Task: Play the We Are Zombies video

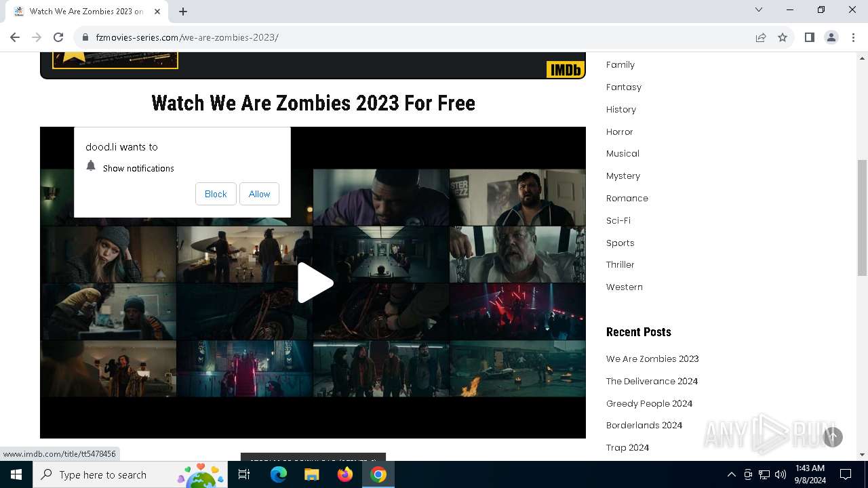Action: pyautogui.click(x=315, y=283)
